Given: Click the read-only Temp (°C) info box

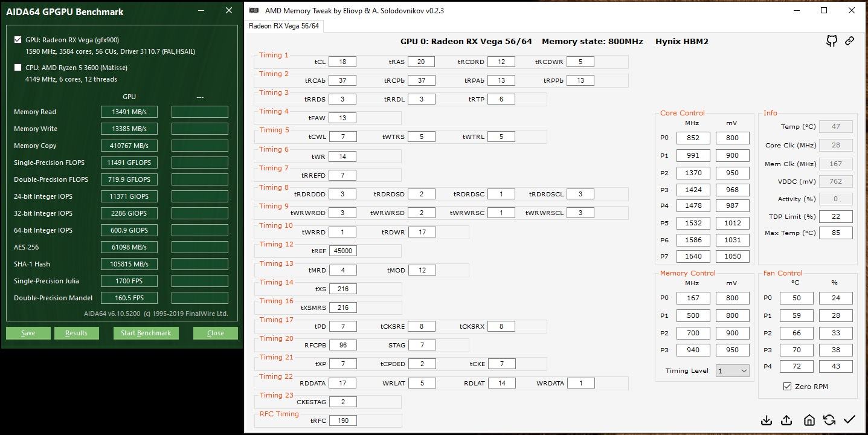Looking at the screenshot, I should tap(836, 126).
